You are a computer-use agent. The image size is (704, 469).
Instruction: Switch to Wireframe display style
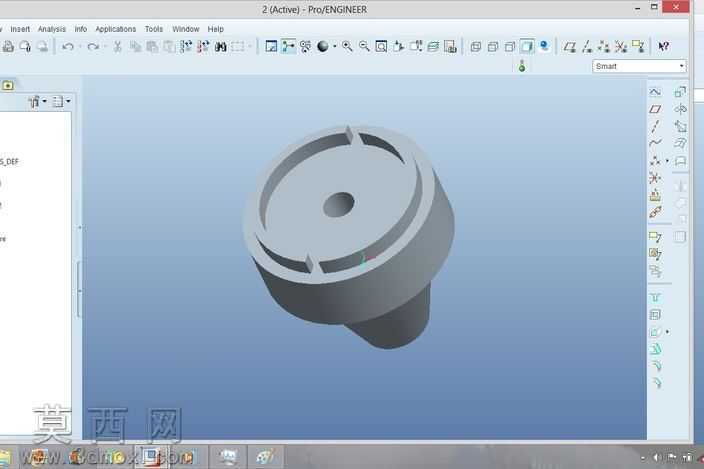[475, 46]
